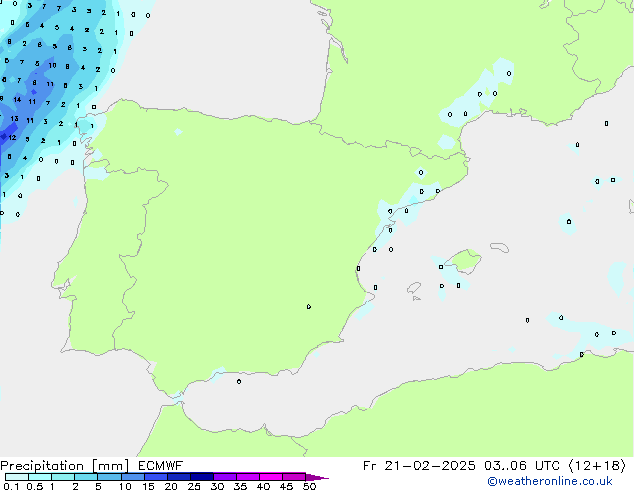Click the '25' legend scale label
The height and width of the screenshot is (490, 634).
[194, 486]
